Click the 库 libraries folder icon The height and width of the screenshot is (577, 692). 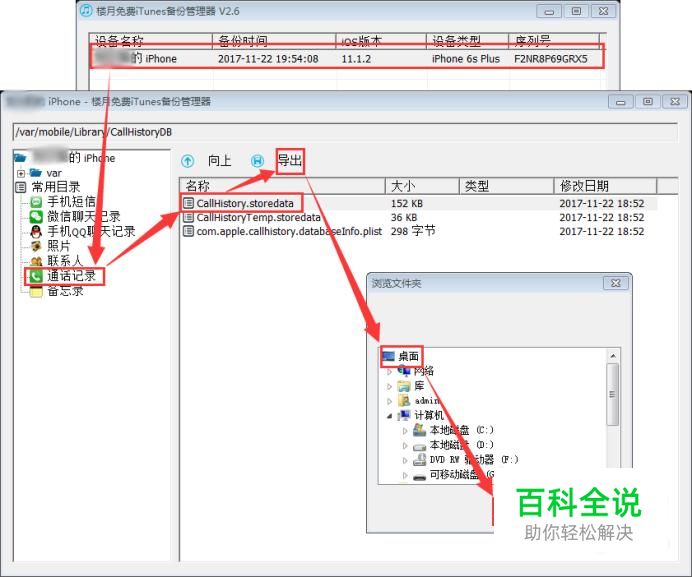coord(404,386)
